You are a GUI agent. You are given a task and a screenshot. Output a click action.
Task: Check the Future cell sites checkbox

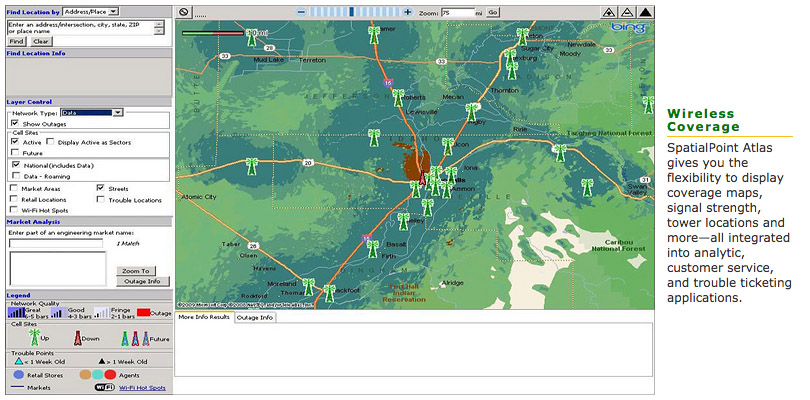pos(14,153)
